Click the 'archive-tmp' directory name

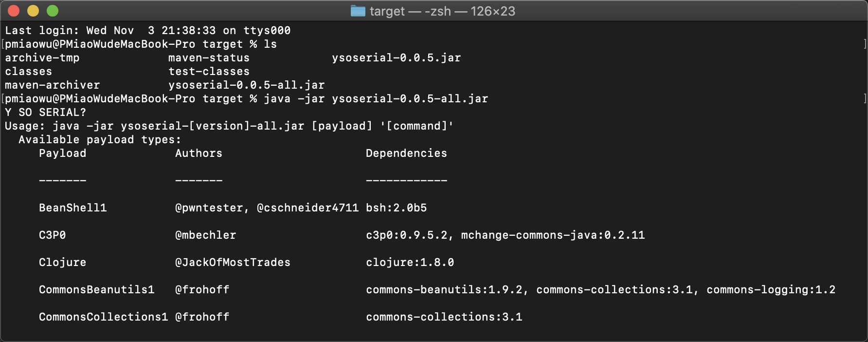click(x=42, y=58)
